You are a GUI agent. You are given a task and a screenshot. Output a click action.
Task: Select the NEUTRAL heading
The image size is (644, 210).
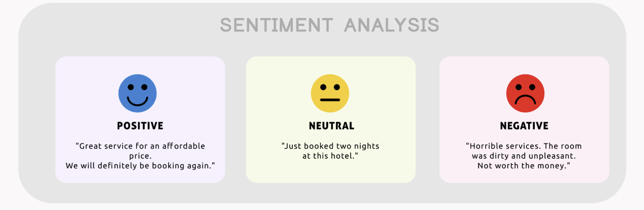click(x=332, y=126)
